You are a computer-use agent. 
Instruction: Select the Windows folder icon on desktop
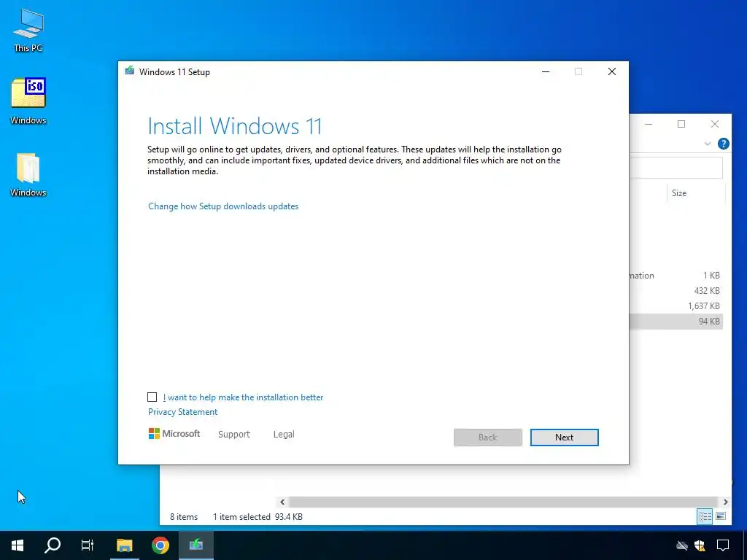(x=28, y=174)
